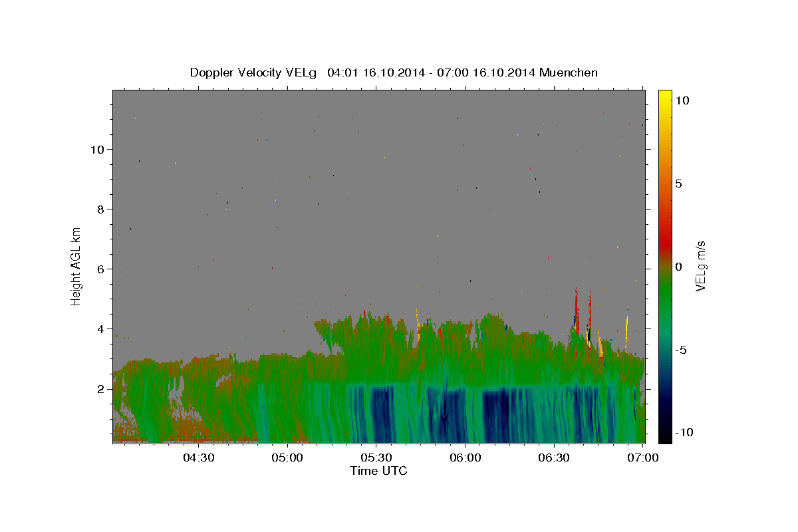Image resolution: width=798 pixels, height=532 pixels.
Task: Click the 'Height AGL km' axis label
Action: click(76, 266)
